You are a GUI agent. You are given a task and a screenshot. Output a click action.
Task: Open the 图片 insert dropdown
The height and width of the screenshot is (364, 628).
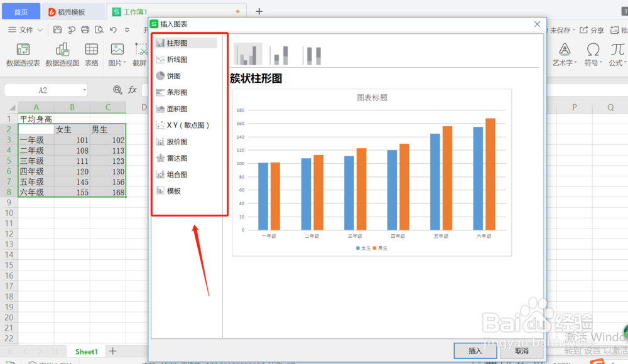coord(117,55)
